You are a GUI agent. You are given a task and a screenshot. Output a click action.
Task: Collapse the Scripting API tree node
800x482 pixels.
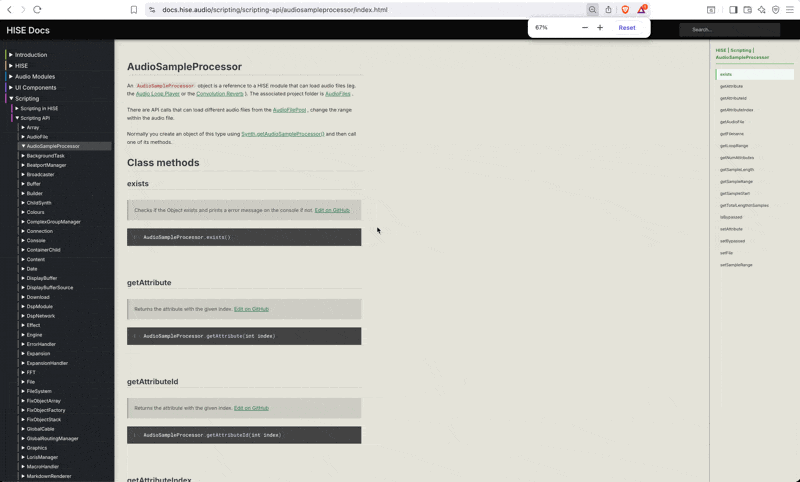(x=17, y=118)
